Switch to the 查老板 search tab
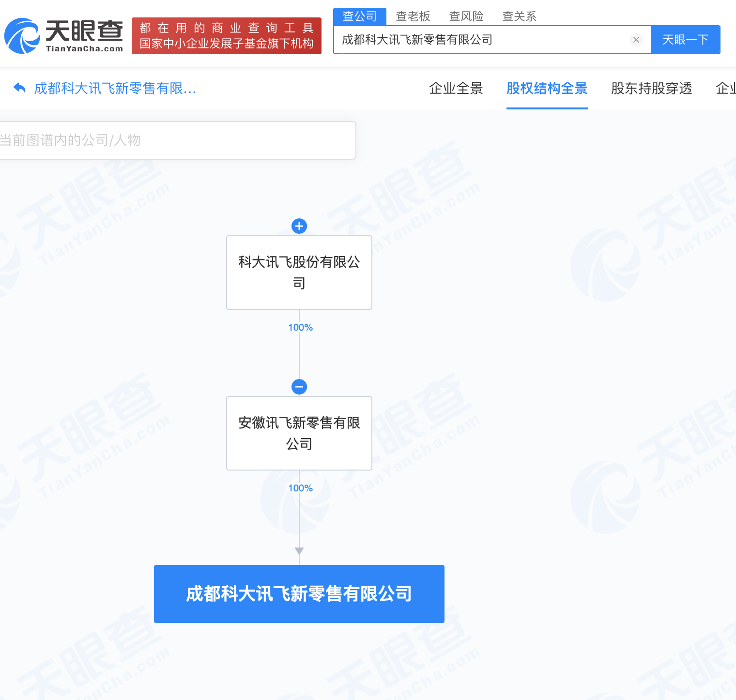This screenshot has height=700, width=736. (x=413, y=16)
